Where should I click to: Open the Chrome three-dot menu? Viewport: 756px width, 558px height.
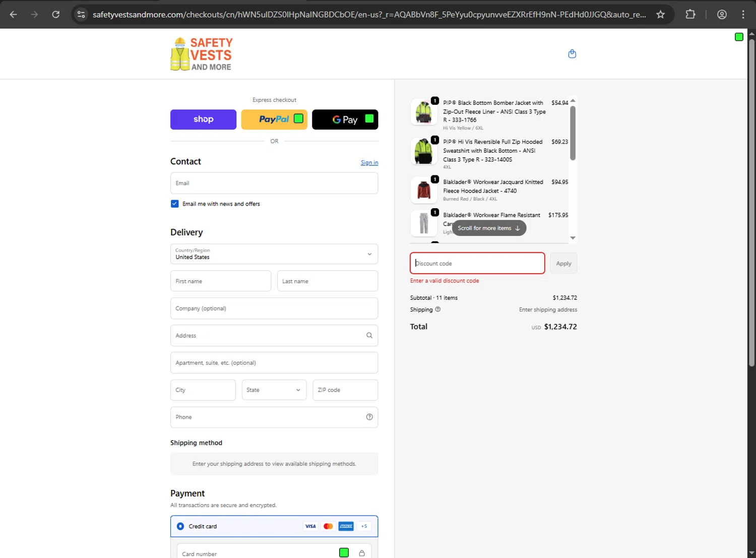click(743, 14)
